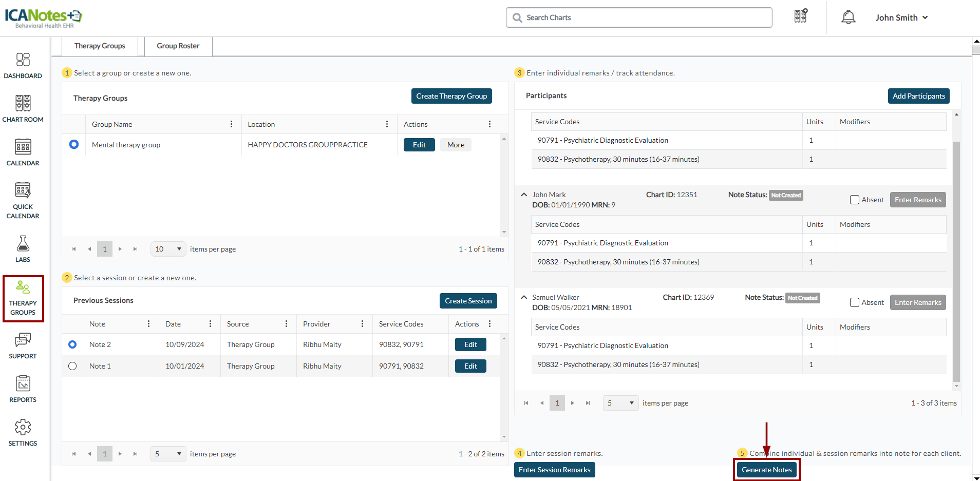This screenshot has height=481, width=980.
Task: Switch to the Group Roster tab
Action: (x=178, y=46)
